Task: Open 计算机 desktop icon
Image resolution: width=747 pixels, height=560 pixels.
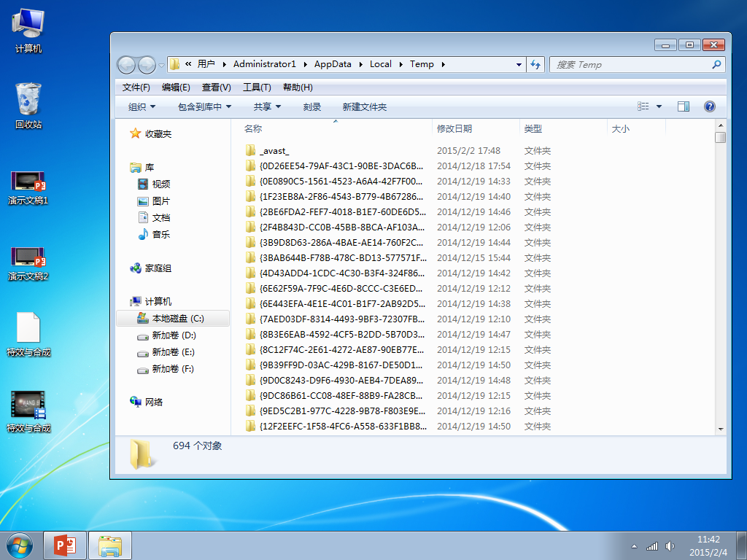Action: [x=28, y=29]
